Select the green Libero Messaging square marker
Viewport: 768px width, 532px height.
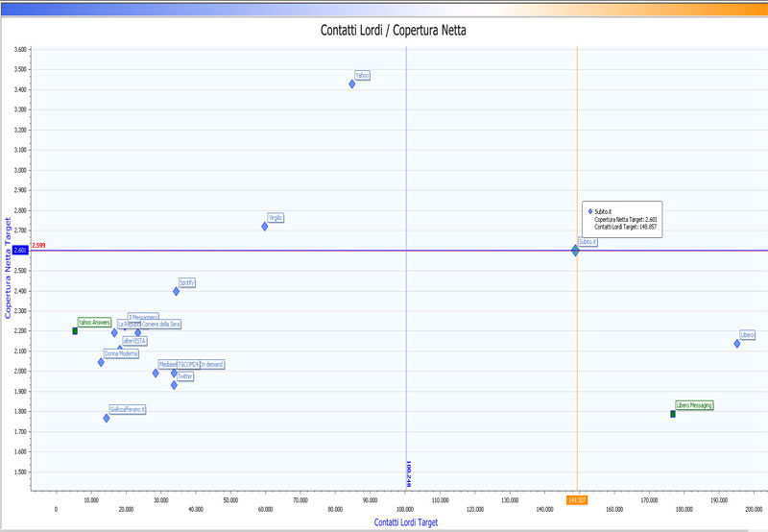click(673, 414)
